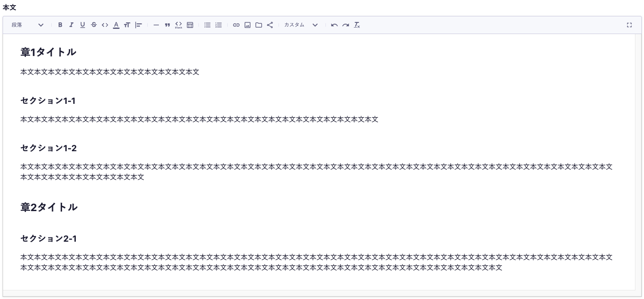Create a numbered list
The height and width of the screenshot is (299, 644).
point(219,25)
